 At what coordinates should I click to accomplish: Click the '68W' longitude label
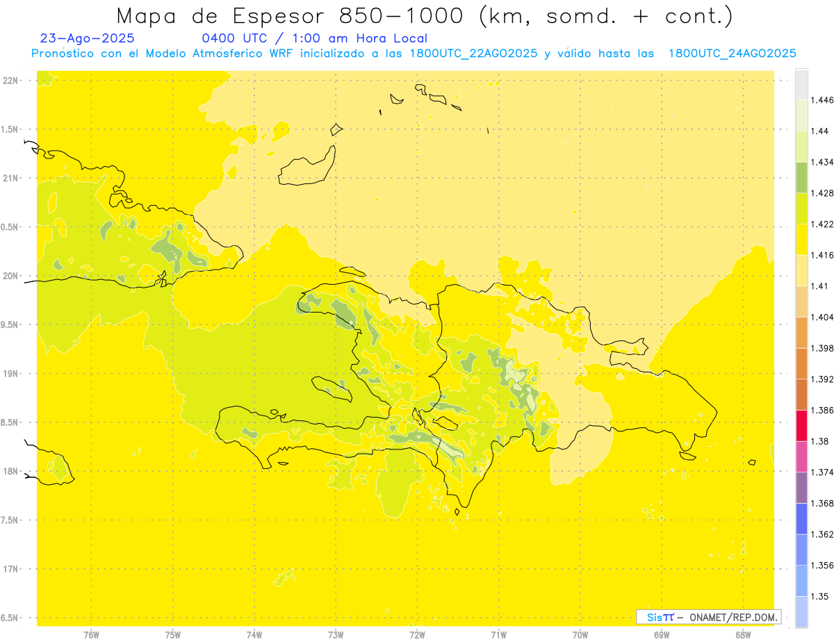tap(743, 635)
